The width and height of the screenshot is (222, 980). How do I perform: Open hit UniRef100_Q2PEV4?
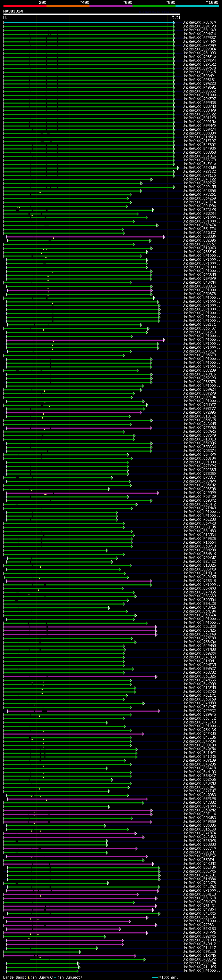[199, 60]
